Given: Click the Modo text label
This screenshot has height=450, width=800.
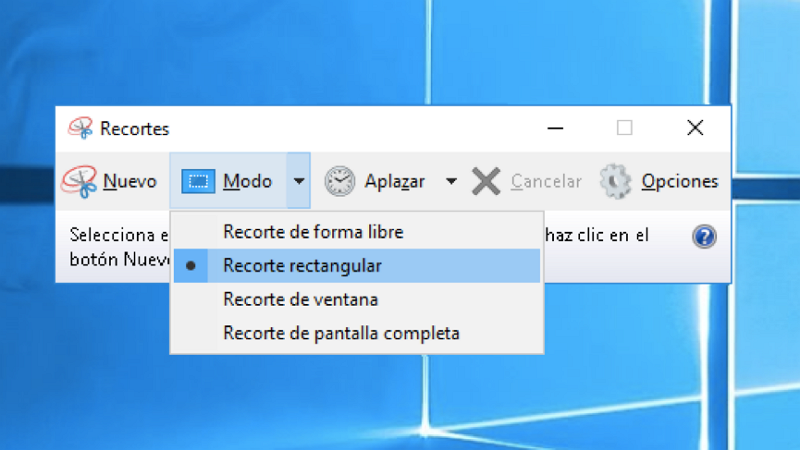Looking at the screenshot, I should coord(247,181).
